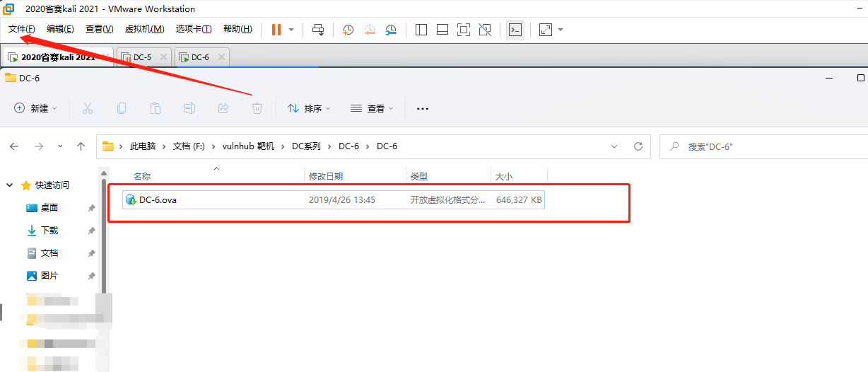Viewport: 868px width, 372px height.
Task: Refresh the current folder
Action: pyautogui.click(x=638, y=146)
